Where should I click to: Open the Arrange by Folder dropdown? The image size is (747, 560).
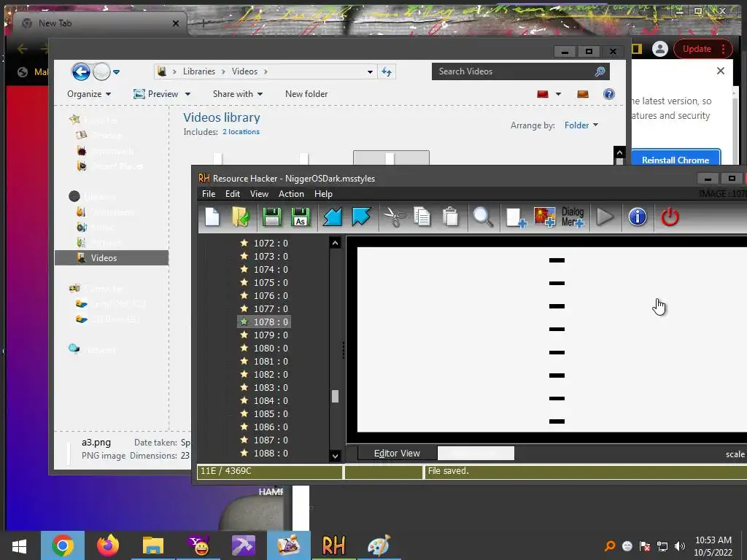click(581, 125)
